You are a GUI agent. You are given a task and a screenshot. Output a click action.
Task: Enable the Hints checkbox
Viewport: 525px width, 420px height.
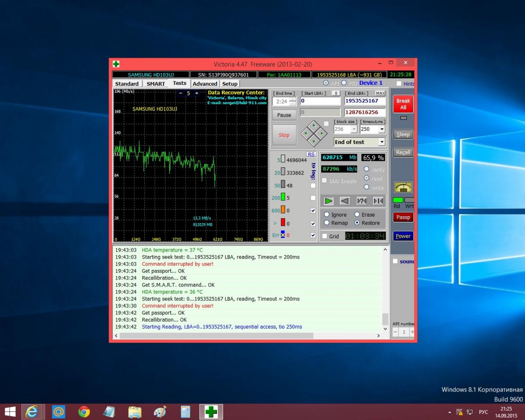coord(399,84)
